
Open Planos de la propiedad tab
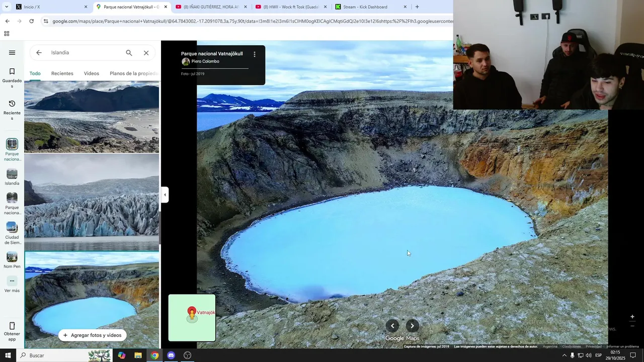tap(134, 73)
